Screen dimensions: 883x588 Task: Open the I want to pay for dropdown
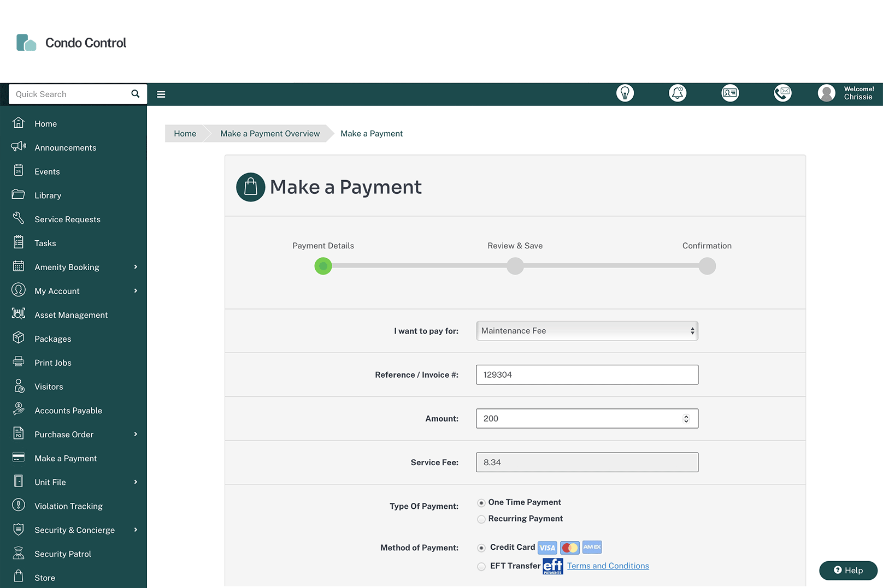(587, 330)
